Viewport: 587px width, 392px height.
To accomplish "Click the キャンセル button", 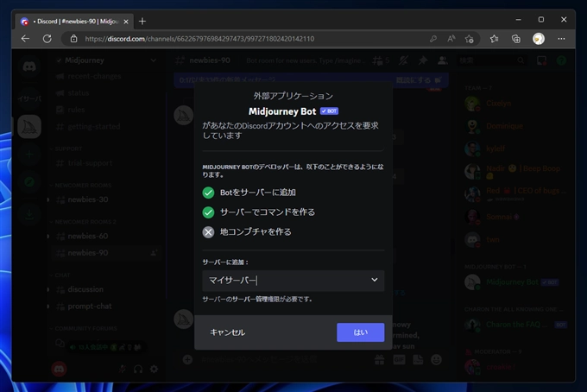I will click(x=227, y=332).
